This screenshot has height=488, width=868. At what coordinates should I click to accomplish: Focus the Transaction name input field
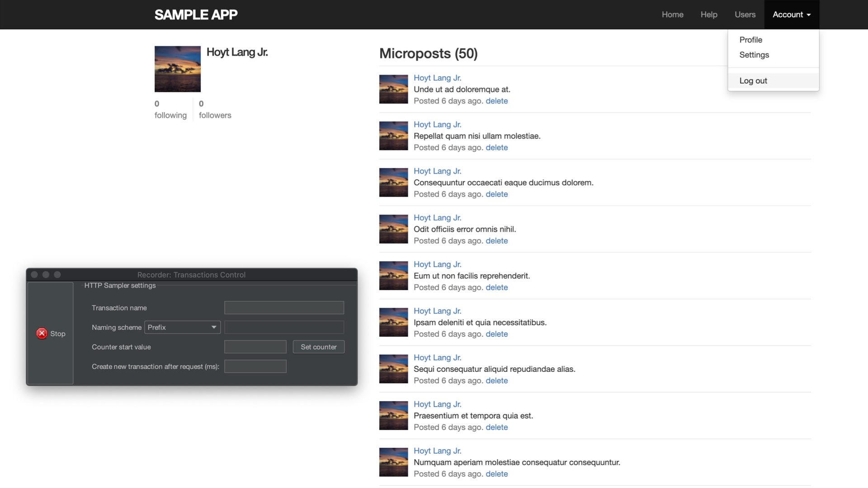(x=284, y=308)
